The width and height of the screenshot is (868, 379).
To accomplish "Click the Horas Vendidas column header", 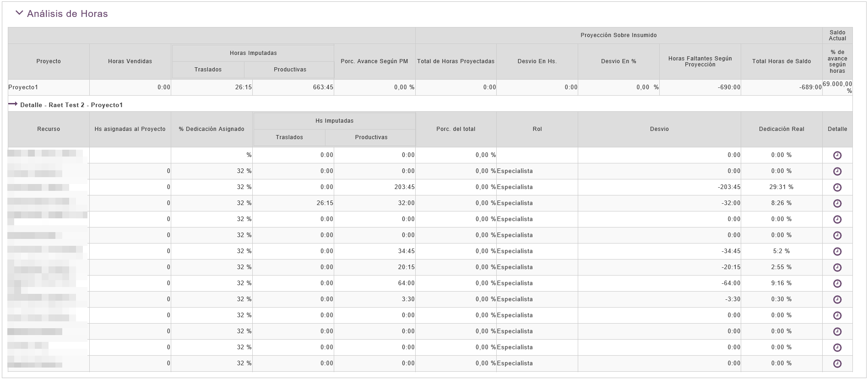I will pyautogui.click(x=130, y=61).
